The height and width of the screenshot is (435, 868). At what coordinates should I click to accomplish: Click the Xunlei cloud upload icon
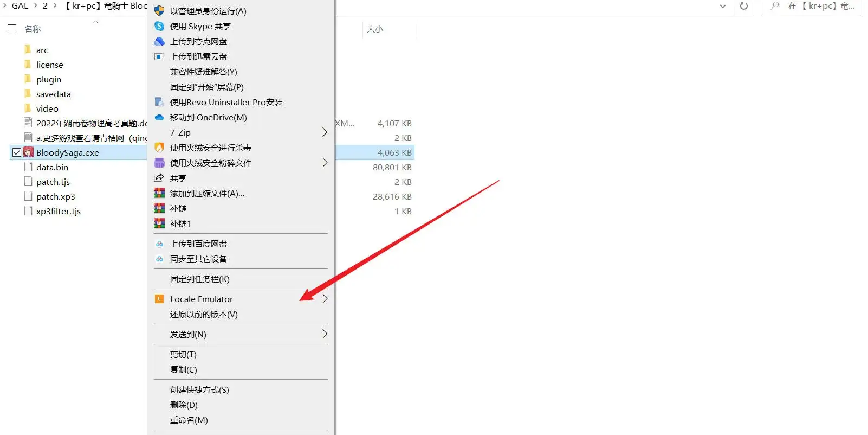[159, 56]
